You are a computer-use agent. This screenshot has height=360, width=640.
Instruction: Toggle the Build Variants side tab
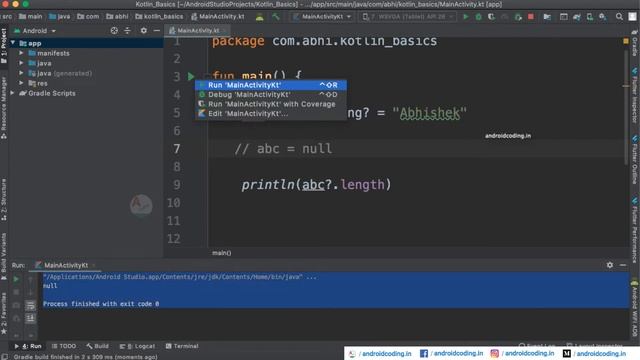(4, 256)
